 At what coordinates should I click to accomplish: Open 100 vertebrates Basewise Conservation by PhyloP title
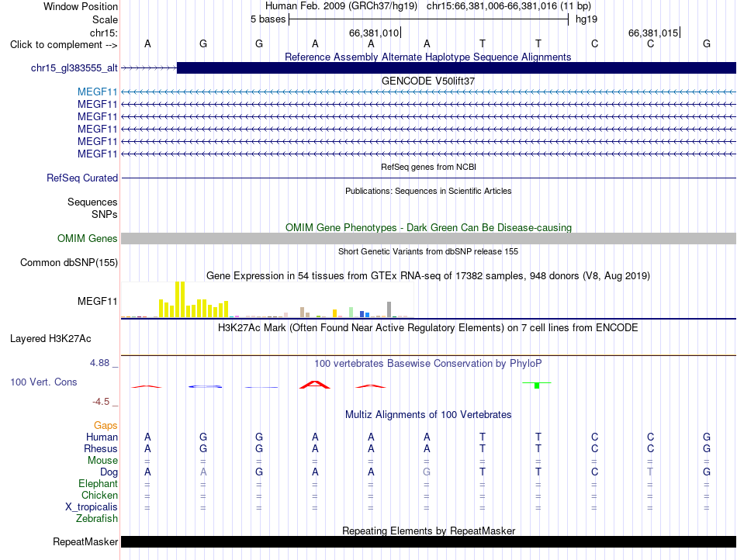click(x=428, y=363)
